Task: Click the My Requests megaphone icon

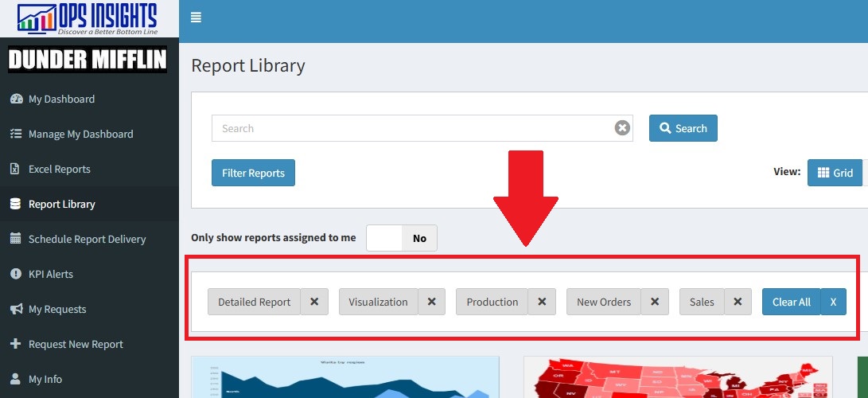Action: (16, 309)
